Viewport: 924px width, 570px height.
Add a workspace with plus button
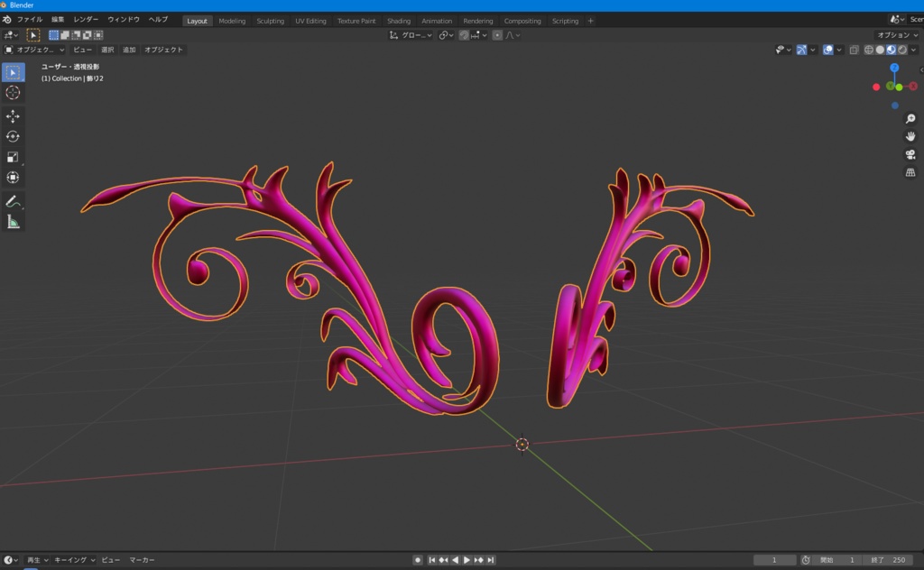pyautogui.click(x=590, y=21)
